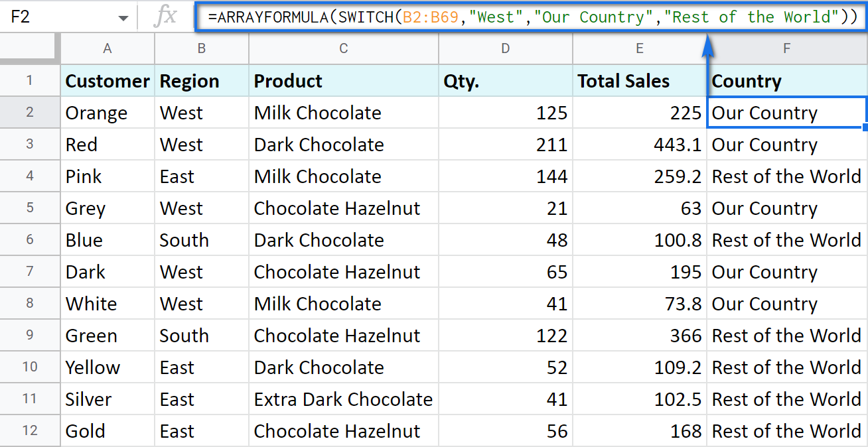Click the fill handle of cell F2
This screenshot has width=868, height=447.
[865, 127]
